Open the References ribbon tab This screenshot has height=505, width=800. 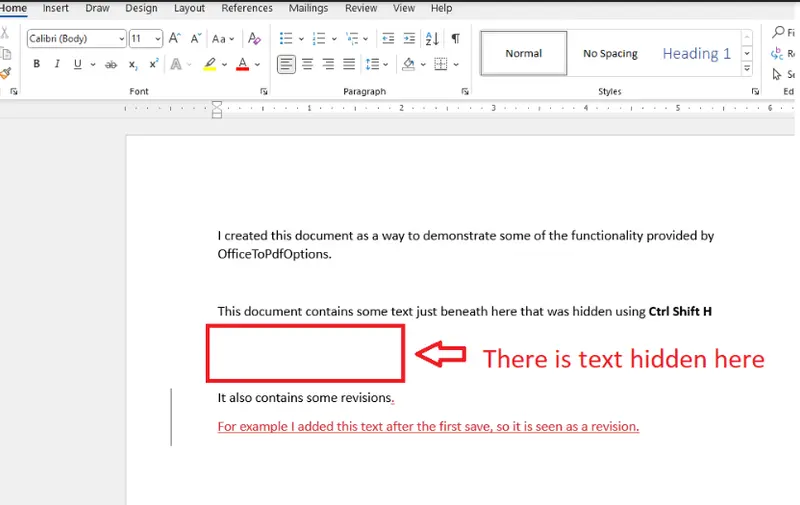tap(247, 8)
